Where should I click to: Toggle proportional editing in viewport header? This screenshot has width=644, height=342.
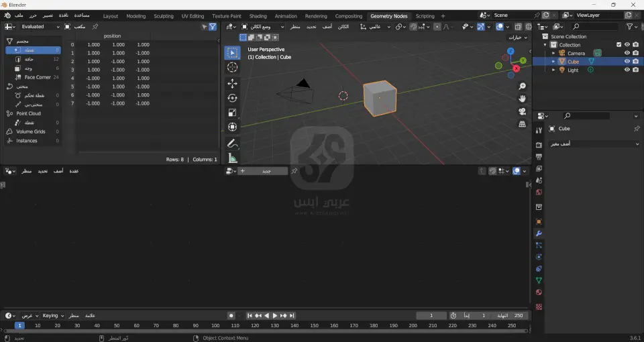pyautogui.click(x=437, y=27)
